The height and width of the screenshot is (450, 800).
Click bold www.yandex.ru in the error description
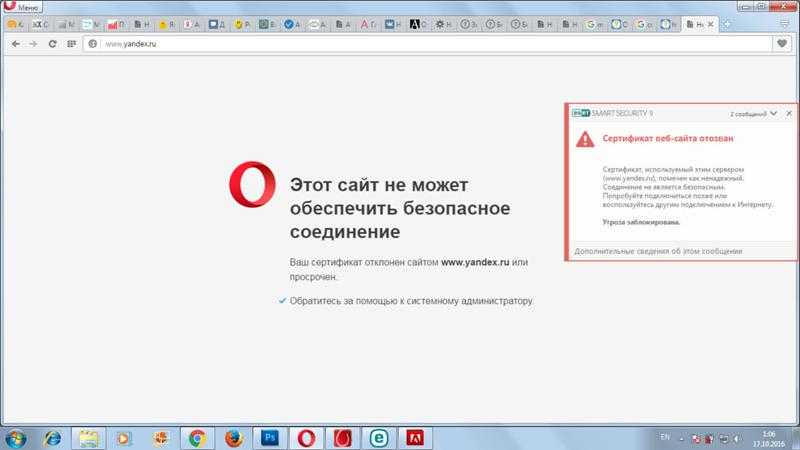pos(475,262)
